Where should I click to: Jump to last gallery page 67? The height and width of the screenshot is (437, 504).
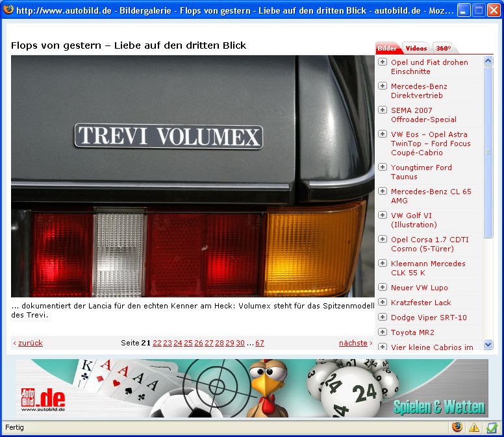pos(260,343)
